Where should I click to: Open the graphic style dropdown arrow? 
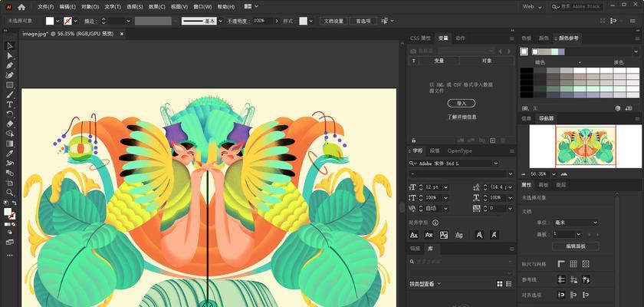coord(311,21)
